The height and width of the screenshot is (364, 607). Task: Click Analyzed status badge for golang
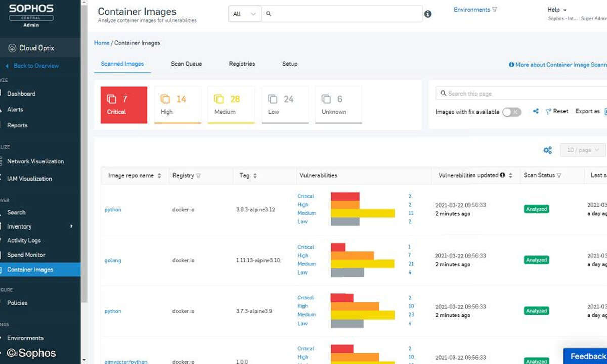(536, 260)
